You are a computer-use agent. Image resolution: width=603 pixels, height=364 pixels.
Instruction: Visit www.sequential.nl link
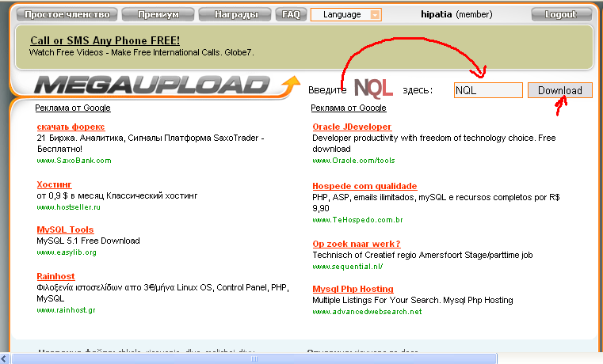(348, 267)
